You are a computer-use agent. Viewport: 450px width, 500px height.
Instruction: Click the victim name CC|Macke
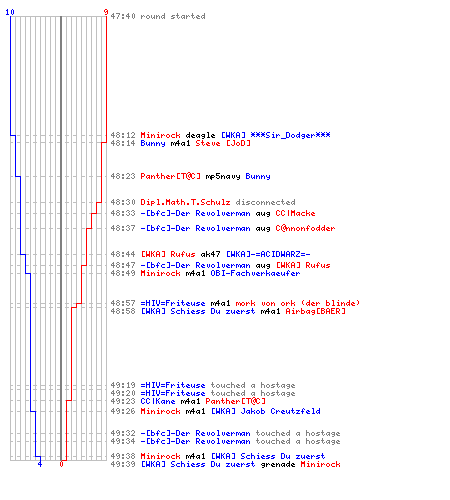pos(295,213)
